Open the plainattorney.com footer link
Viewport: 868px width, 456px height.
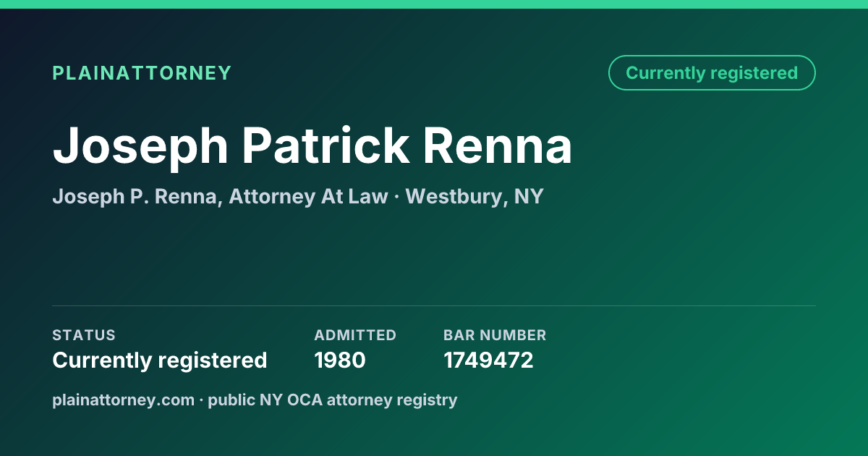point(124,400)
